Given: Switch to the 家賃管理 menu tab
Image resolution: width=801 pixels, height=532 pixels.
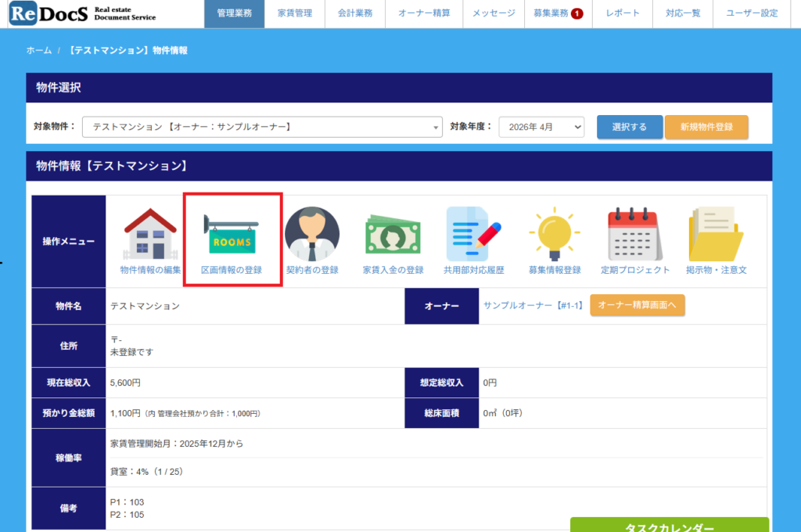Looking at the screenshot, I should pos(294,13).
